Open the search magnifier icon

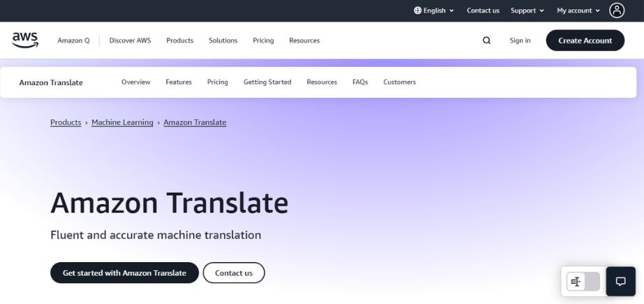pyautogui.click(x=486, y=41)
